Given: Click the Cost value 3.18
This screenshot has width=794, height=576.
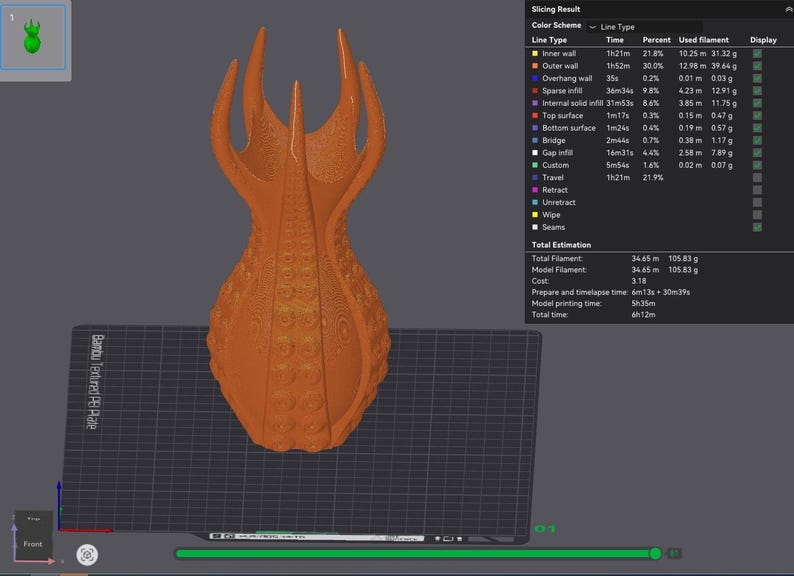Looking at the screenshot, I should click(x=639, y=281).
